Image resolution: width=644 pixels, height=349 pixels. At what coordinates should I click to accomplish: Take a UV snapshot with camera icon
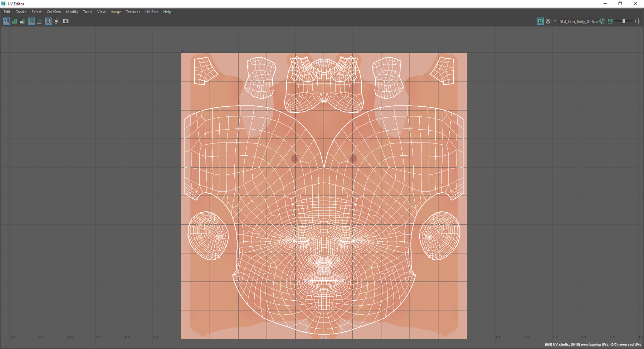click(x=66, y=21)
